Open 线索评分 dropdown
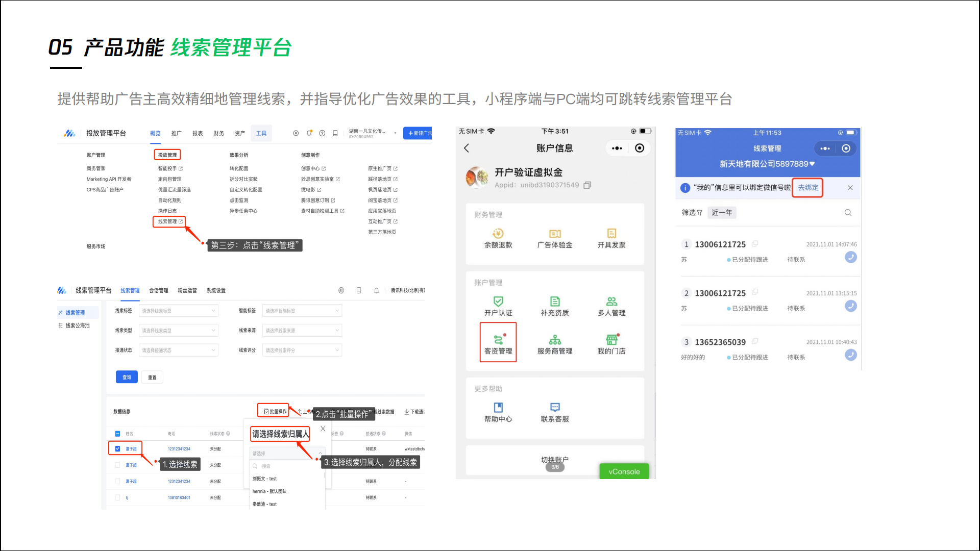The width and height of the screenshot is (980, 551). pyautogui.click(x=302, y=350)
